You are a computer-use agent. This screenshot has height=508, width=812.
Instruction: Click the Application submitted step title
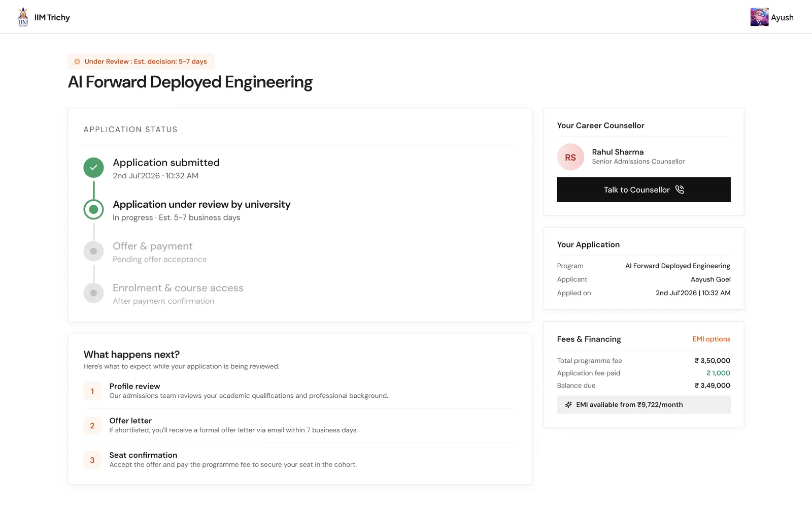point(166,163)
